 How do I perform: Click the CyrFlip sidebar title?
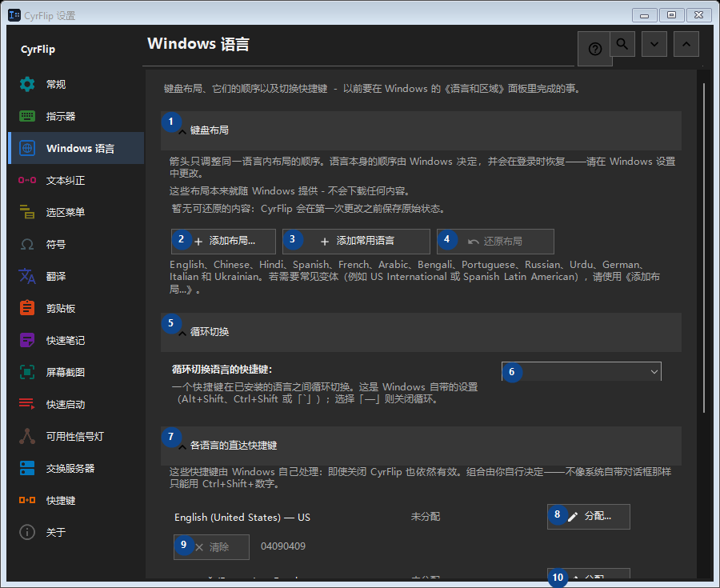pos(38,50)
